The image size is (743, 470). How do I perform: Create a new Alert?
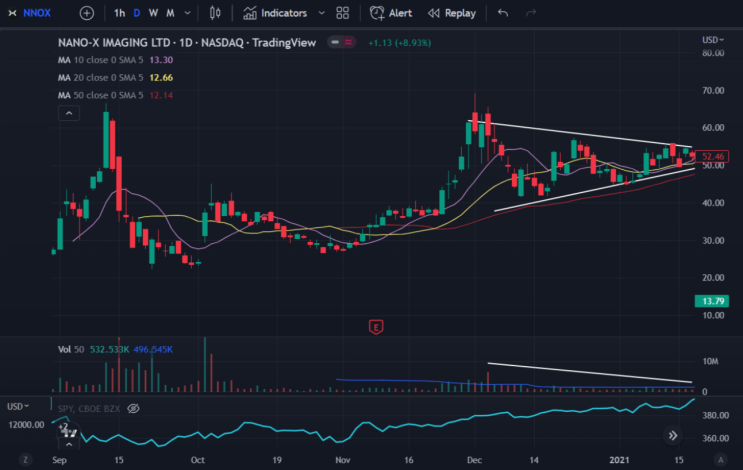pos(391,13)
